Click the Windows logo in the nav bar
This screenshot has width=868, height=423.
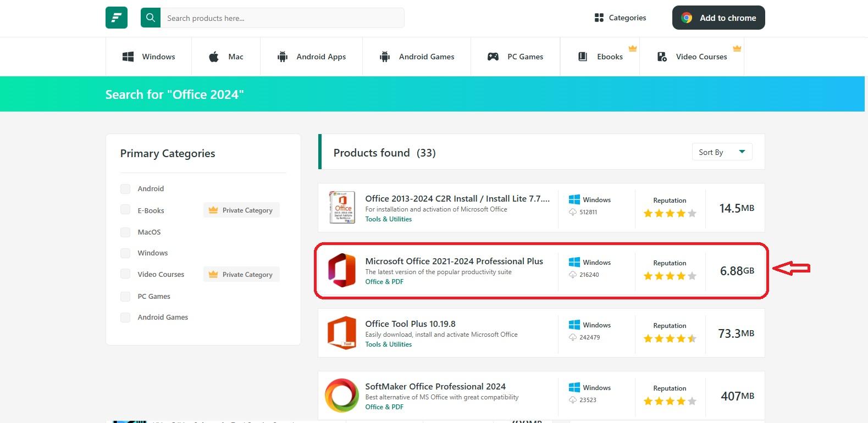(x=128, y=57)
